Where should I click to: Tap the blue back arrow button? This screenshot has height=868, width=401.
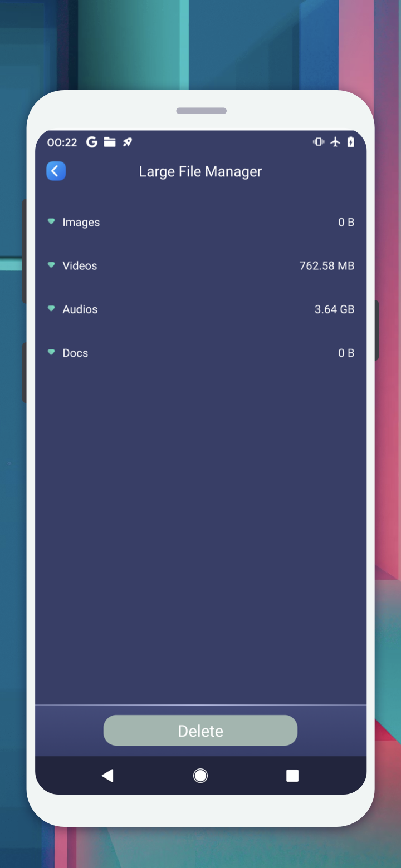[x=56, y=171]
